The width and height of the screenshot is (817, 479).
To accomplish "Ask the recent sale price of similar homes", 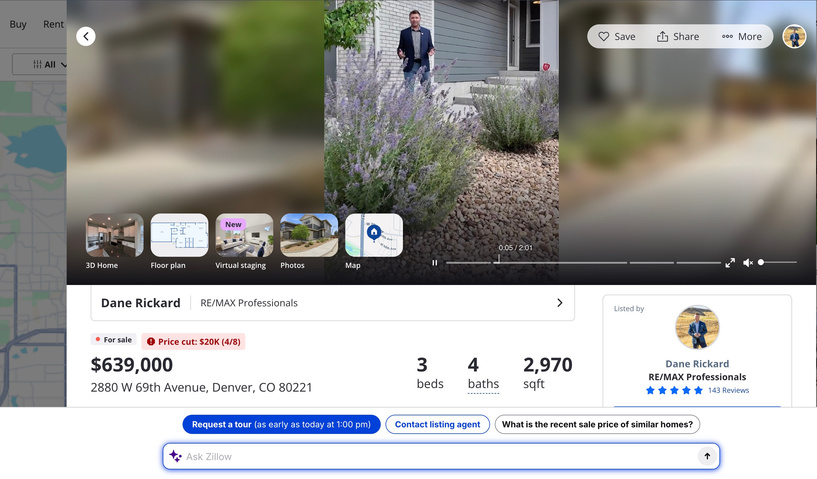I will pyautogui.click(x=597, y=424).
